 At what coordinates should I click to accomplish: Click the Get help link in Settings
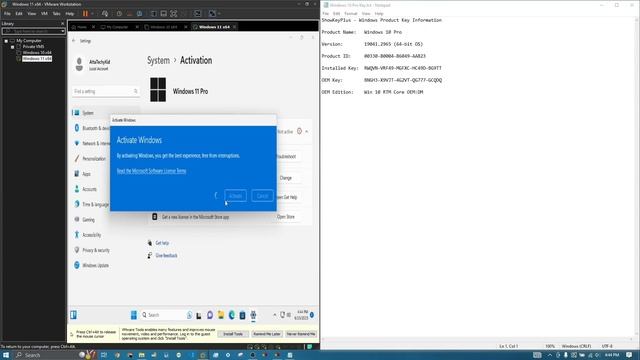click(162, 243)
